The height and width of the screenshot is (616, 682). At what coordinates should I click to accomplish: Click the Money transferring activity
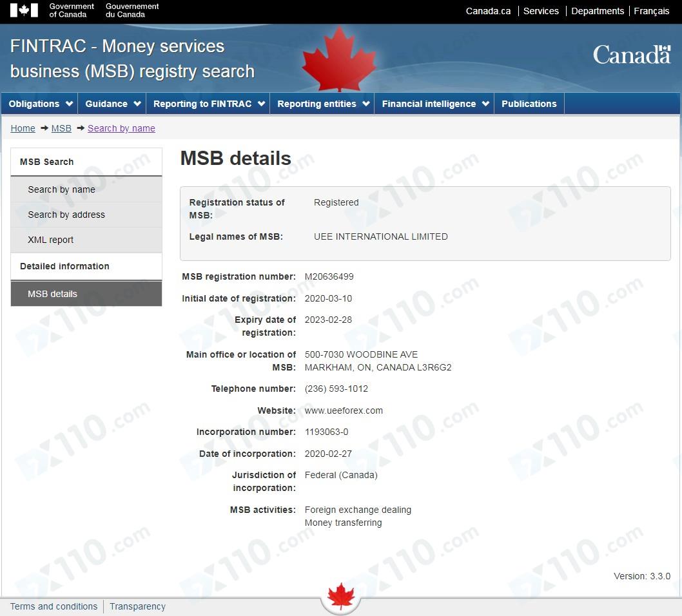pyautogui.click(x=343, y=523)
